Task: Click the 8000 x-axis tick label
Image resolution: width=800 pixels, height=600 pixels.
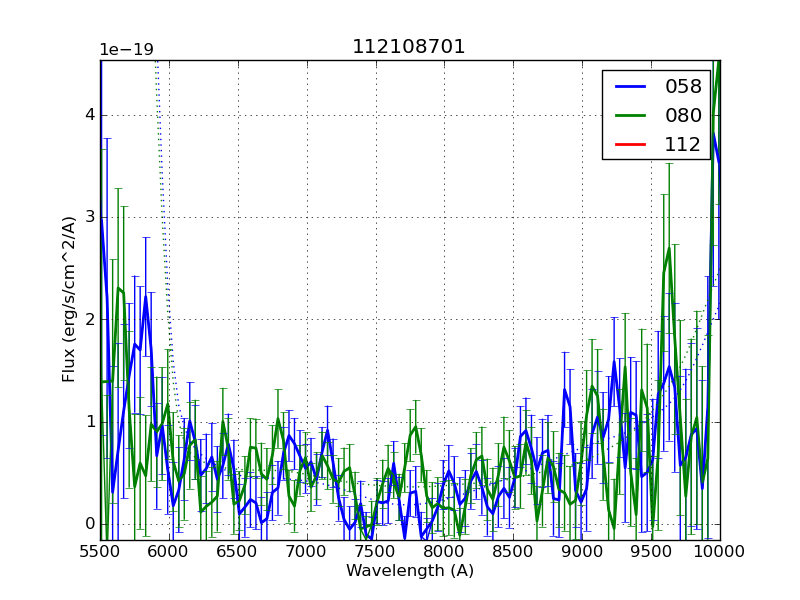Action: pos(445,551)
